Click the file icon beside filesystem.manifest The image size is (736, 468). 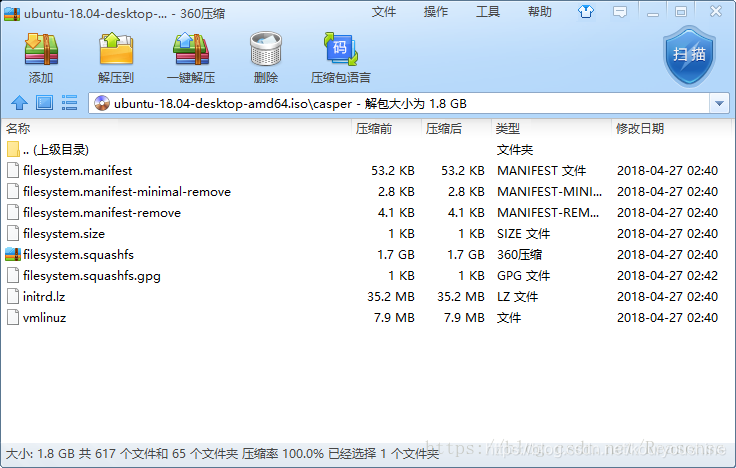tap(13, 170)
